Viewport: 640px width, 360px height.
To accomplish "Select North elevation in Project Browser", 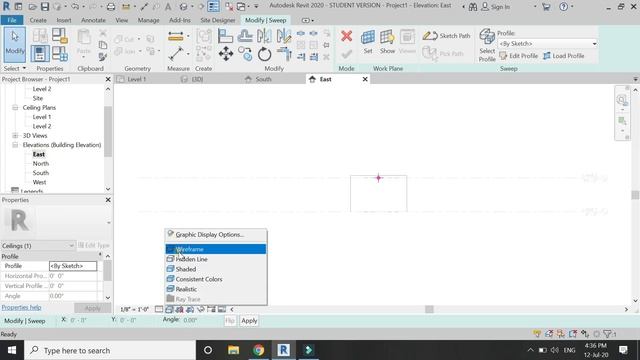I will click(41, 164).
